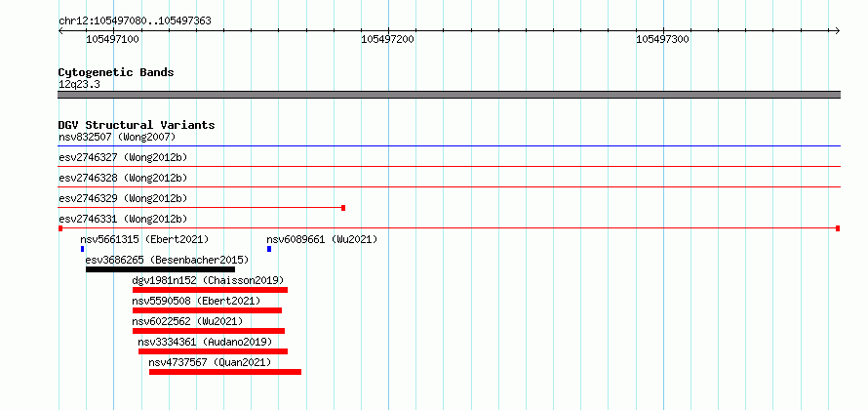Open variant dgv1981n152 (Chaisson2019) label

(x=208, y=280)
